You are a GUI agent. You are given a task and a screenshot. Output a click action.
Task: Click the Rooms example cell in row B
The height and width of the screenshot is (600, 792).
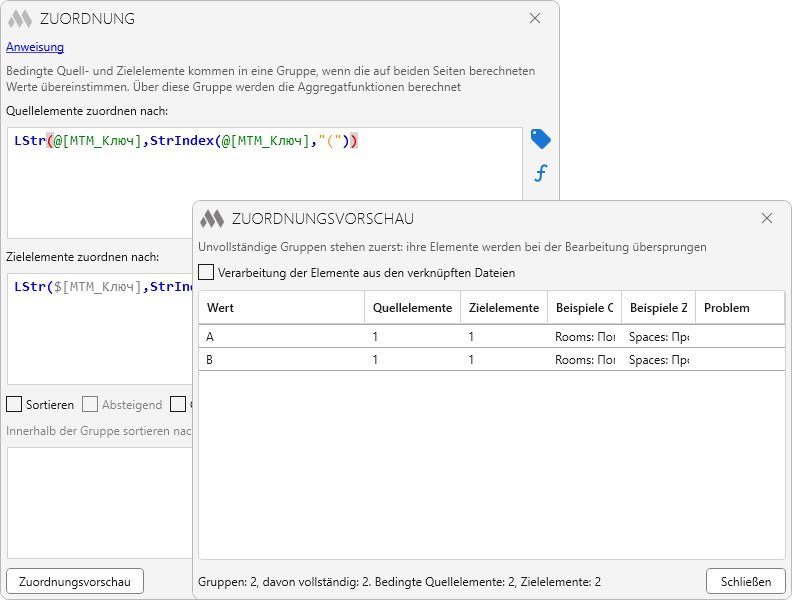coord(584,360)
